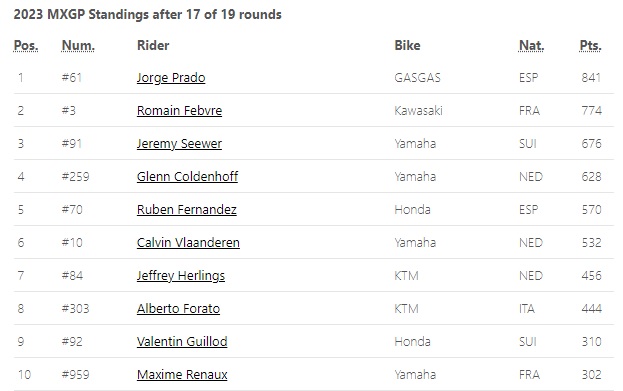Open Glenn Coldenhoff's rider page
Image resolution: width=623 pixels, height=391 pixels.
187,176
